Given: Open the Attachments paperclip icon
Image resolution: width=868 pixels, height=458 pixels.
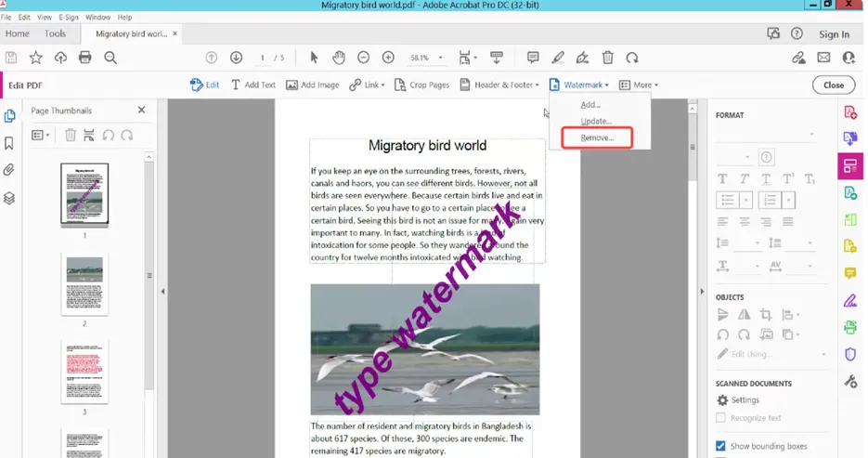Looking at the screenshot, I should point(9,170).
